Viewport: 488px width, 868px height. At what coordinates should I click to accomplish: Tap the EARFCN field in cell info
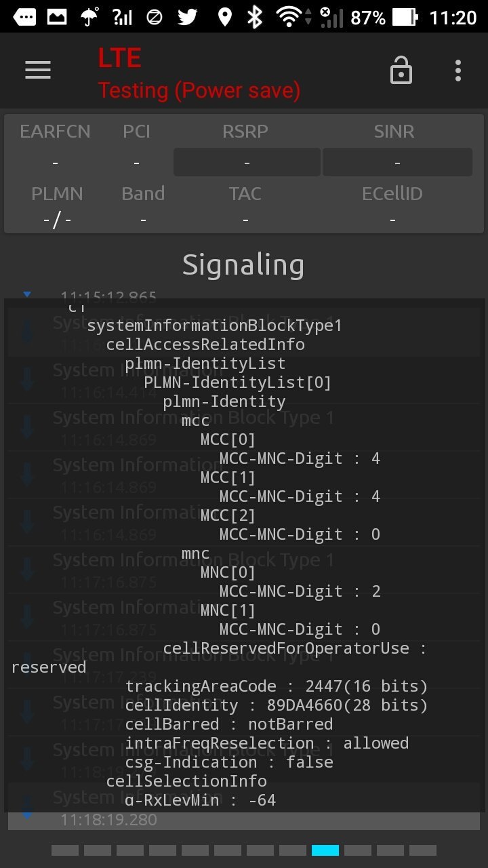tap(55, 146)
